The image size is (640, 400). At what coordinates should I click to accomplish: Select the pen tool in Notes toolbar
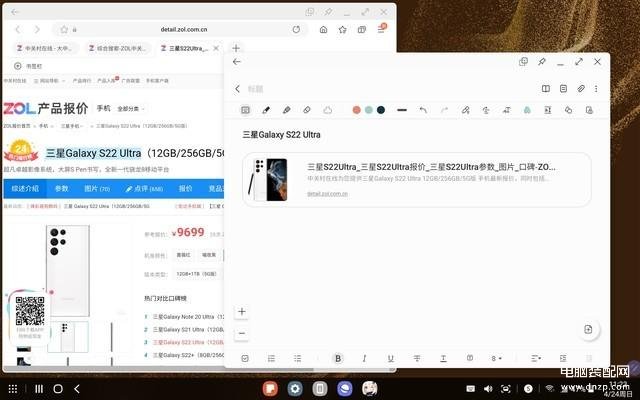coord(266,110)
